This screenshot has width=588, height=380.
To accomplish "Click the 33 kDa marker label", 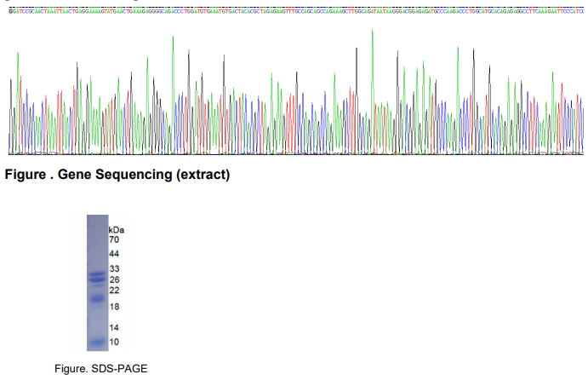I will (114, 269).
